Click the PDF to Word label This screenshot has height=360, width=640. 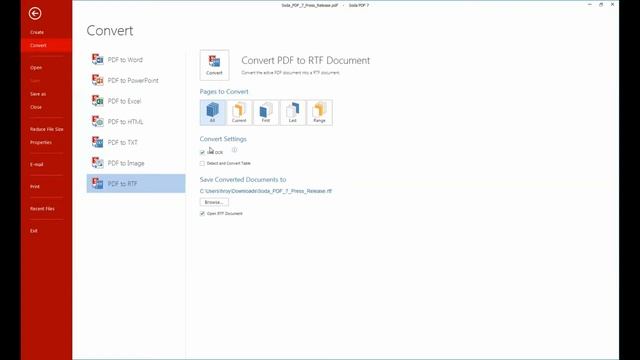(125, 60)
